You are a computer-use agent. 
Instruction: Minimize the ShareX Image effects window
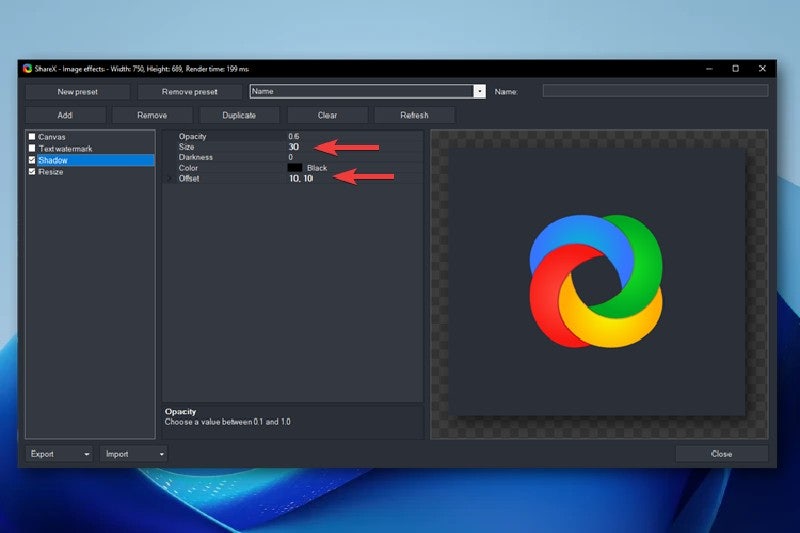click(709, 68)
